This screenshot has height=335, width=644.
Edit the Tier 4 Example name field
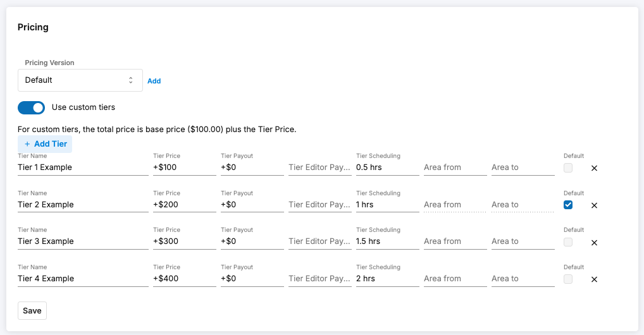pyautogui.click(x=83, y=278)
